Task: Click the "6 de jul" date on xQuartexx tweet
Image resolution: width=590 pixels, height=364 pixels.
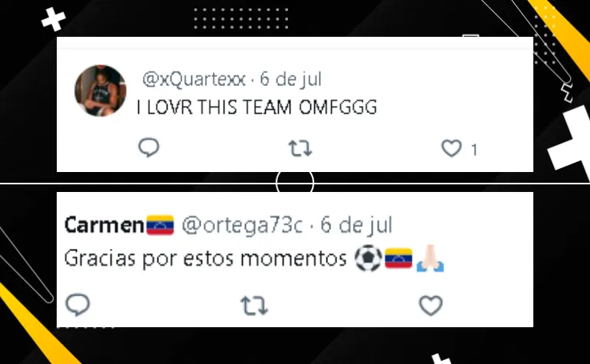Action: 290,79
